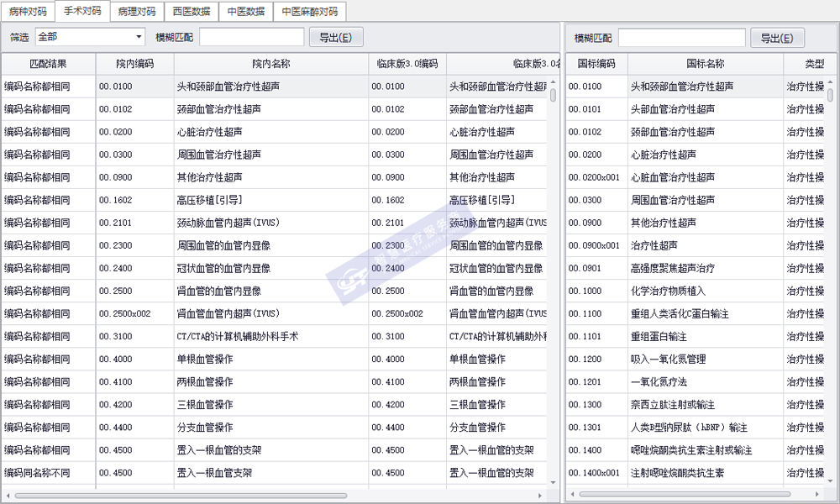Focus the right panel 模糊匹配 input box
The width and height of the screenshot is (840, 504).
(681, 38)
